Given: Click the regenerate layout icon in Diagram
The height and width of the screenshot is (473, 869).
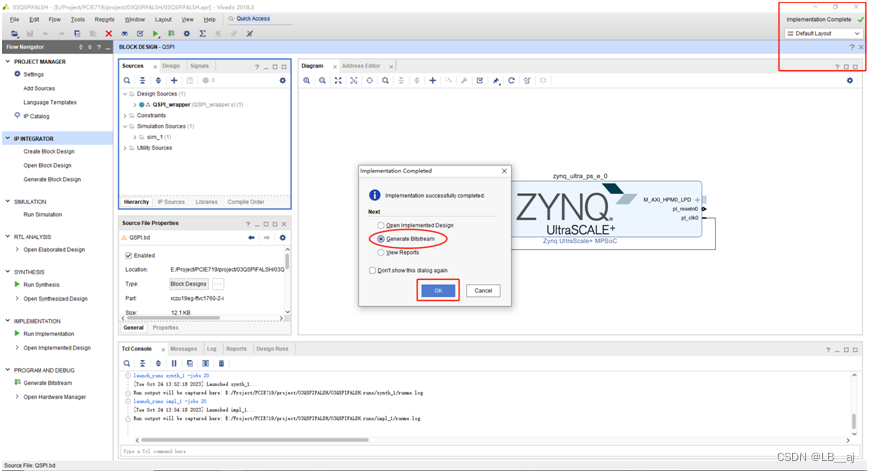Looking at the screenshot, I should pos(512,80).
